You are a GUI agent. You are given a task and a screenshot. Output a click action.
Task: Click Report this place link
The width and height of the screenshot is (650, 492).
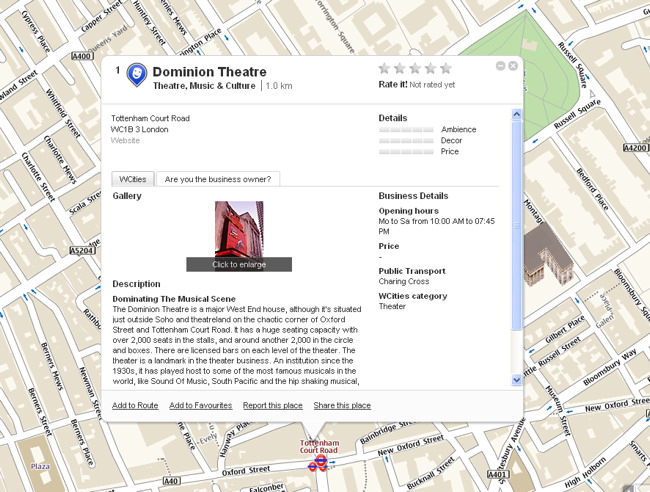click(x=273, y=405)
